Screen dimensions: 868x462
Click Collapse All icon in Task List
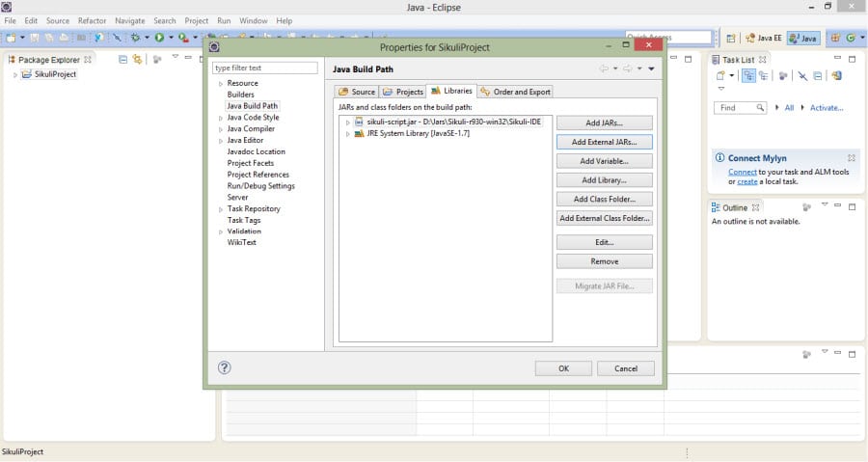click(818, 76)
